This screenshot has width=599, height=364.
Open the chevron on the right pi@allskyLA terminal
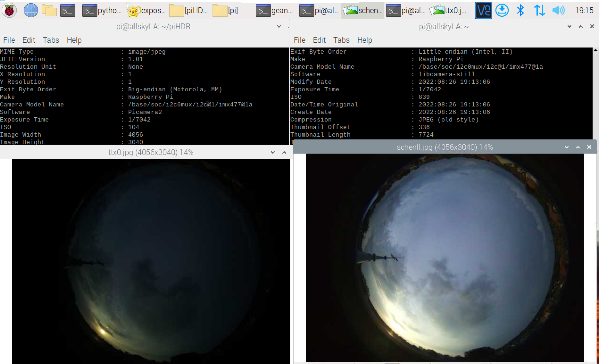pos(569,27)
